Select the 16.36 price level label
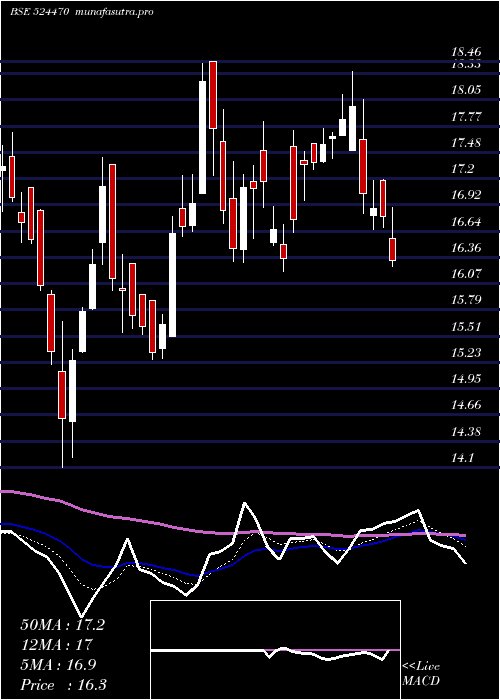 pyautogui.click(x=467, y=248)
